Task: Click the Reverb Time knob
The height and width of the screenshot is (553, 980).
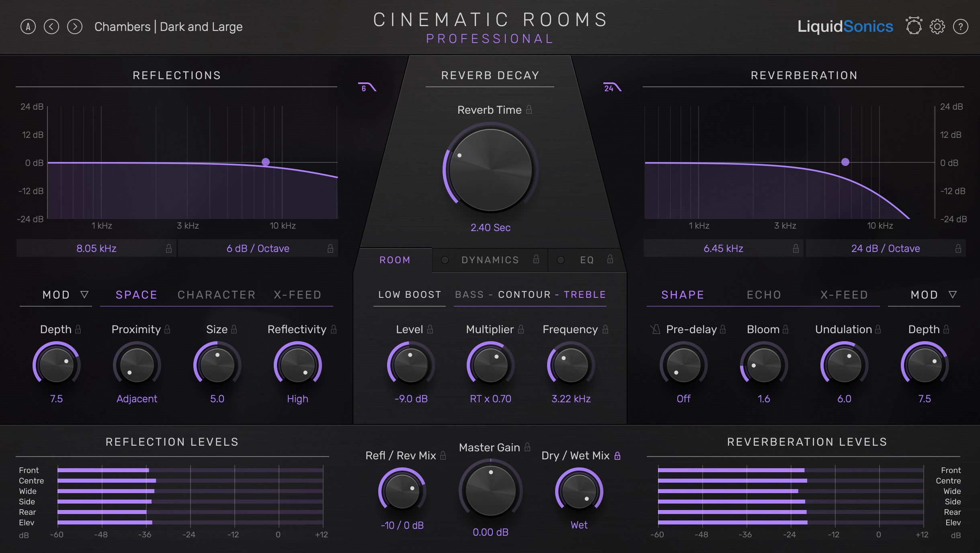Action: click(490, 170)
